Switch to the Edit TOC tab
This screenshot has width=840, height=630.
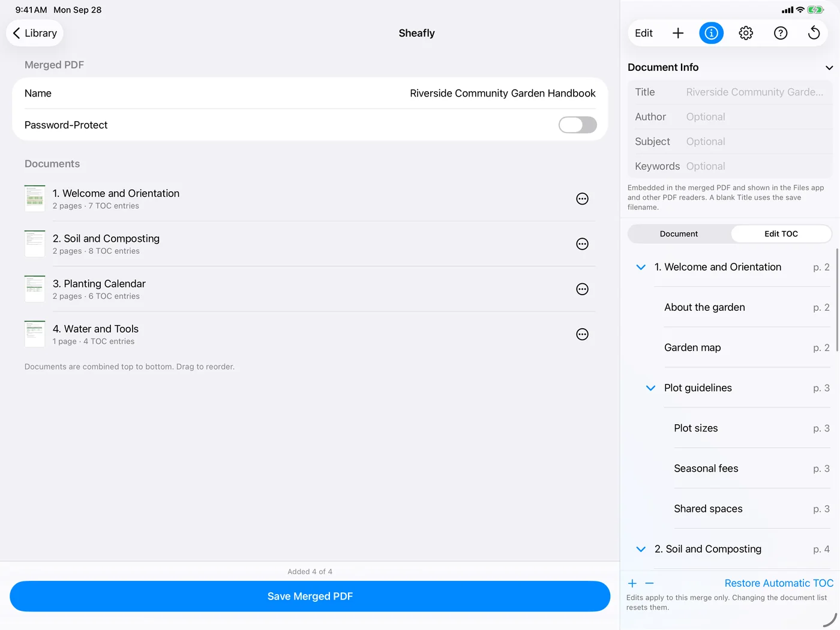pyautogui.click(x=781, y=234)
